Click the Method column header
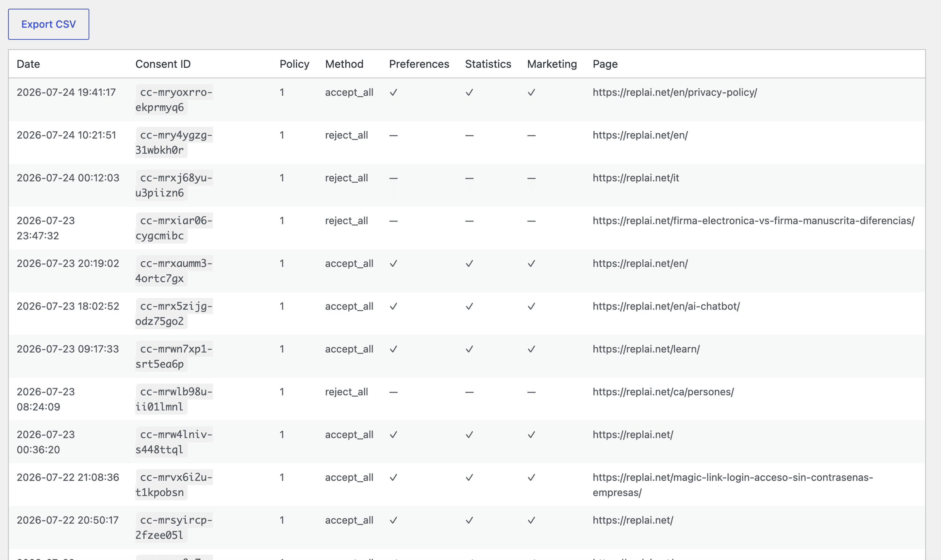Viewport: 941px width, 560px height. pyautogui.click(x=344, y=64)
